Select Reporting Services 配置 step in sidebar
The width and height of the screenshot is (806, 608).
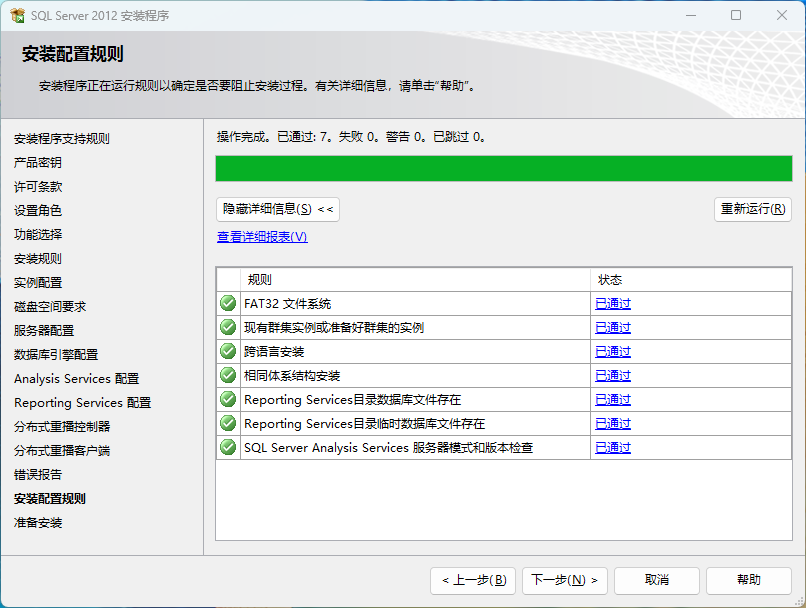83,403
